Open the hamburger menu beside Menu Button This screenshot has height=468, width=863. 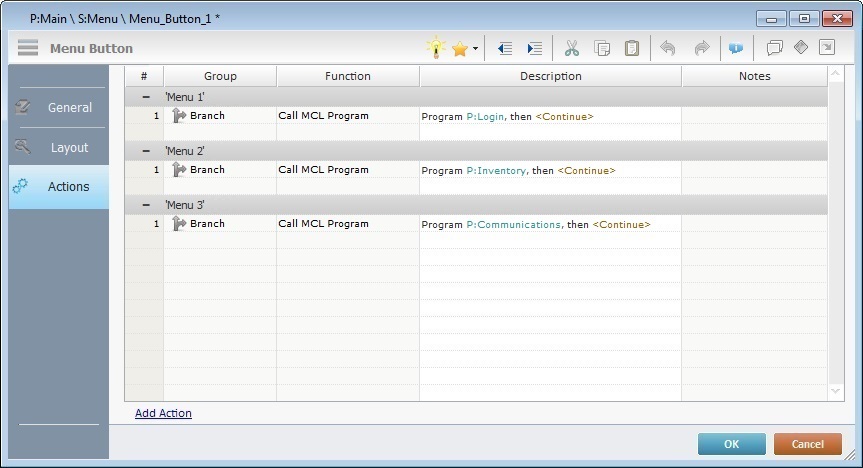point(28,48)
